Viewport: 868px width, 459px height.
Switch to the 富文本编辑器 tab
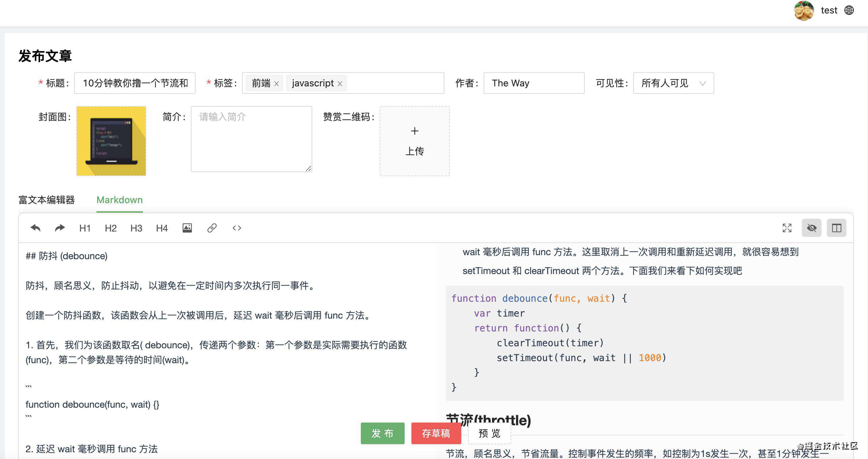pyautogui.click(x=47, y=200)
